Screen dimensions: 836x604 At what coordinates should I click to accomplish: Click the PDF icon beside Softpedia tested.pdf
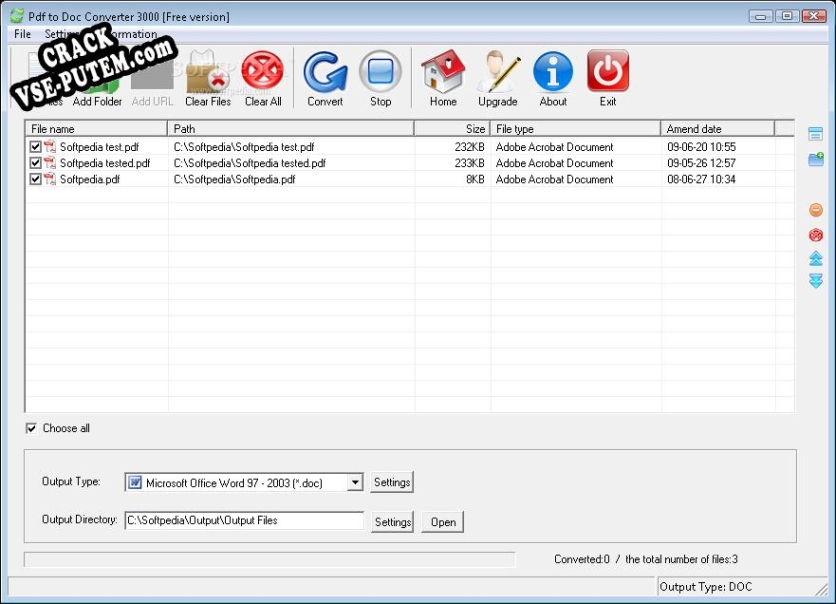50,163
